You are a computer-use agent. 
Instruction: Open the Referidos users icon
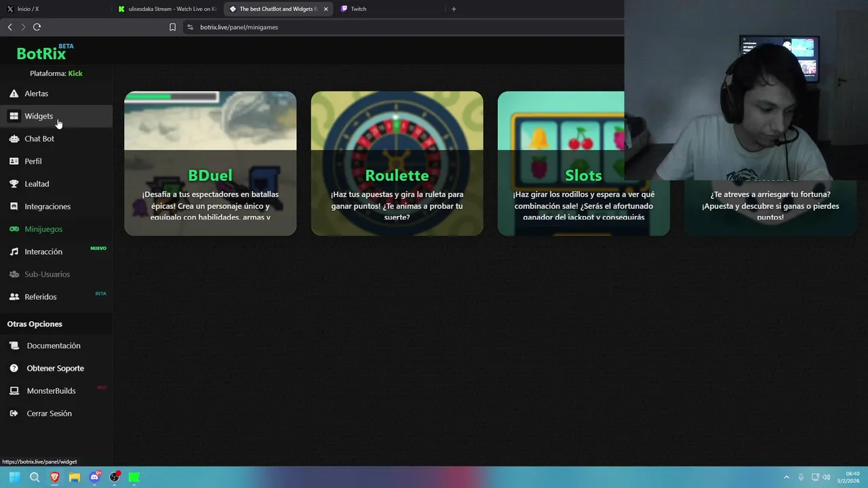tap(14, 297)
